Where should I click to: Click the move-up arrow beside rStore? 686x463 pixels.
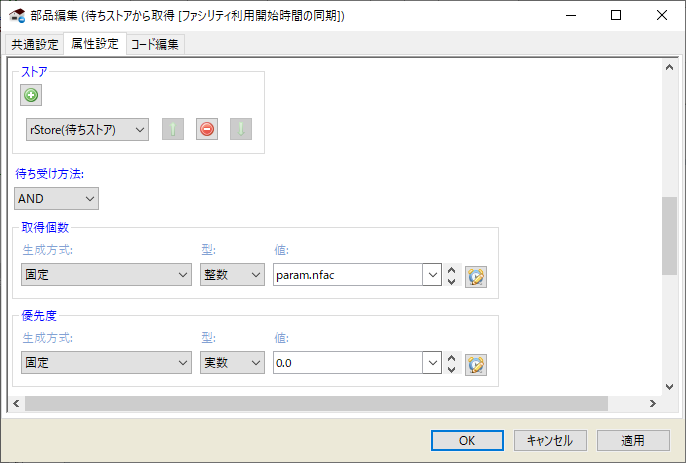coord(173,129)
